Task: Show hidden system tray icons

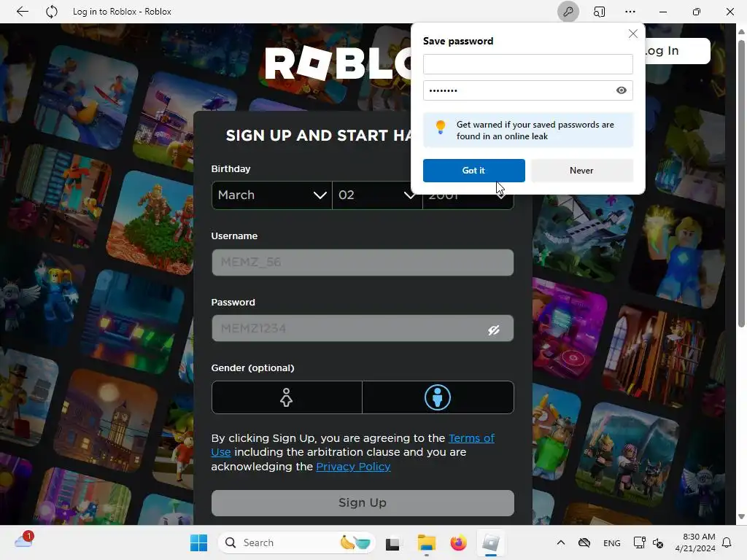Action: point(561,542)
